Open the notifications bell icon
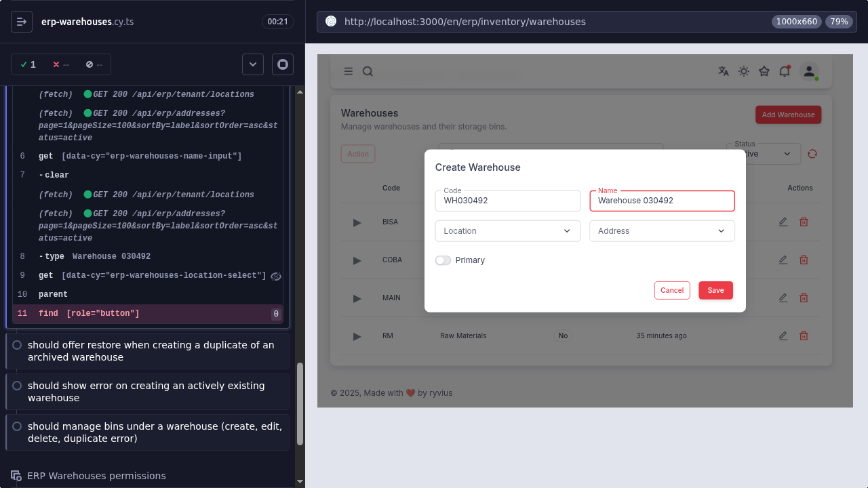Viewport: 868px width, 488px height. pyautogui.click(x=785, y=71)
